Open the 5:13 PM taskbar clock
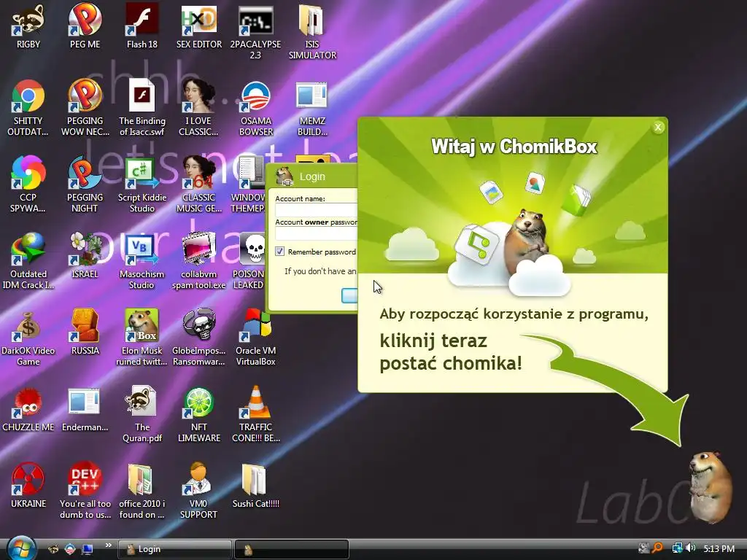This screenshot has height=560, width=747. [719, 548]
